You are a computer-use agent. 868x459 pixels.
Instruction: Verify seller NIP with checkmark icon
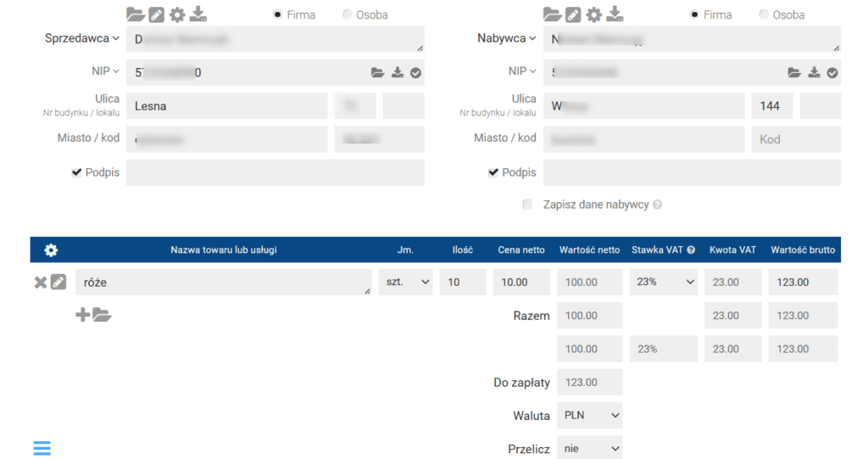[415, 73]
